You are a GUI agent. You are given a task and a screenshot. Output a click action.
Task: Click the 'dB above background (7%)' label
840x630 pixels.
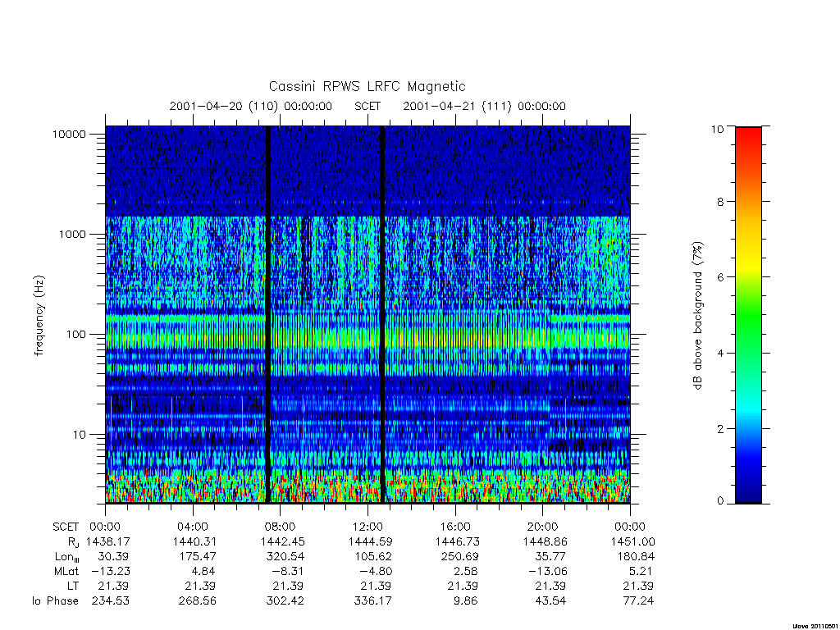pyautogui.click(x=697, y=316)
